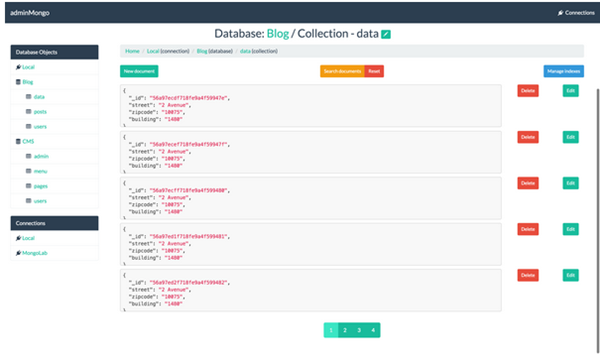Click the database icon beside Blog

point(18,82)
